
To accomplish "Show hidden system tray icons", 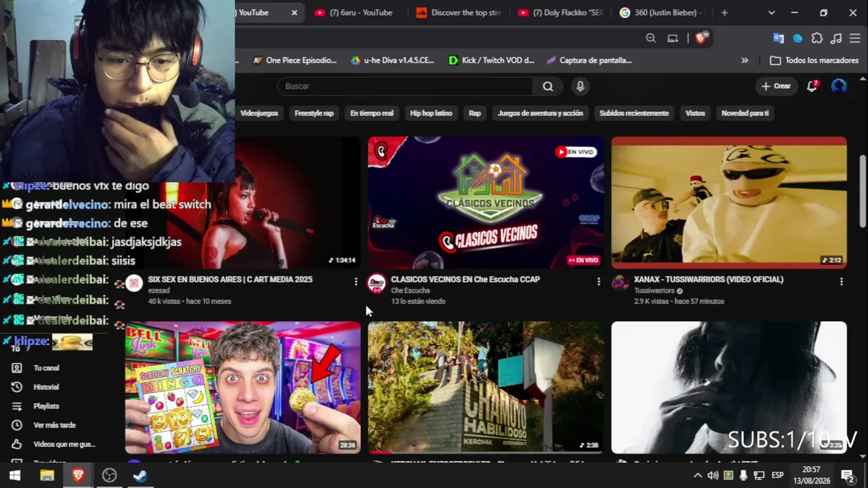I will [x=697, y=475].
